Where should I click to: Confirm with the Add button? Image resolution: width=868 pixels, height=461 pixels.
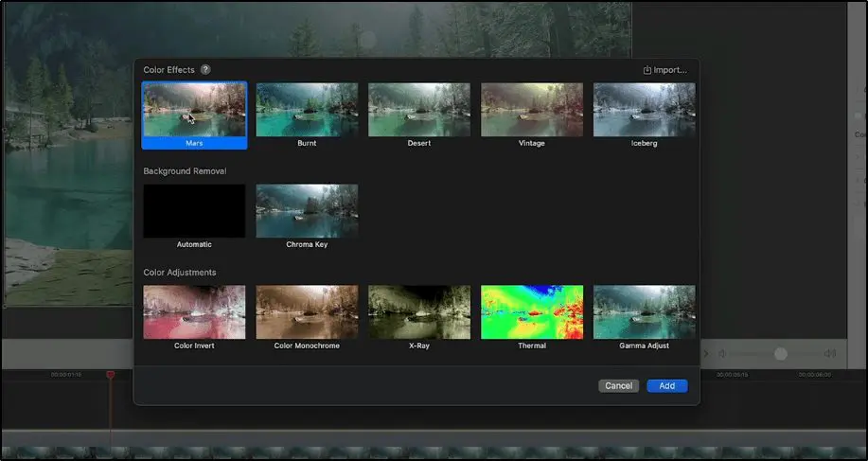tap(667, 385)
